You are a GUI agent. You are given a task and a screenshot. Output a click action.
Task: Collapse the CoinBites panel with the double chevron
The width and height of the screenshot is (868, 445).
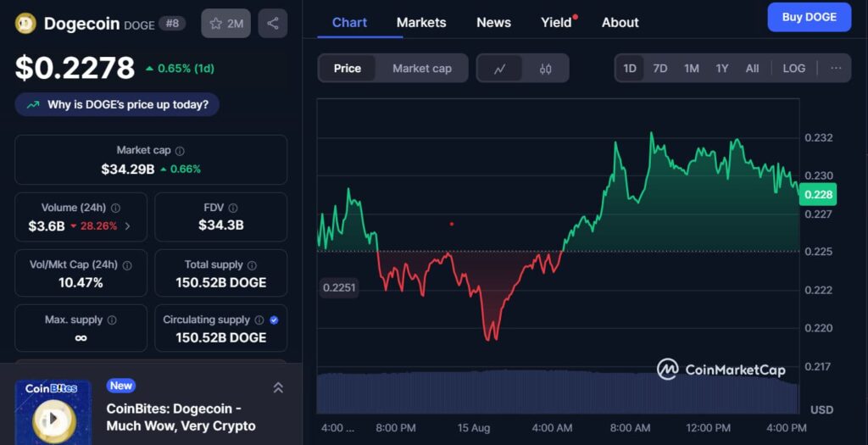click(x=278, y=387)
